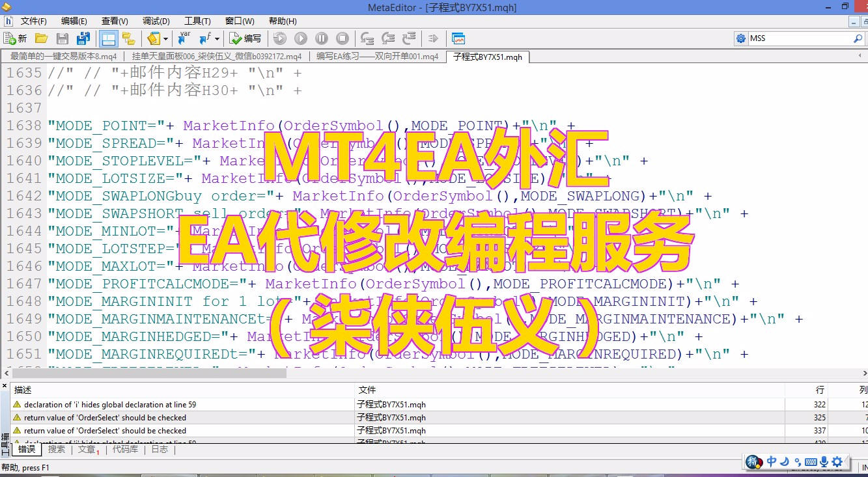Expand the functions list dropdown arrow
This screenshot has width=868, height=477.
click(x=217, y=38)
